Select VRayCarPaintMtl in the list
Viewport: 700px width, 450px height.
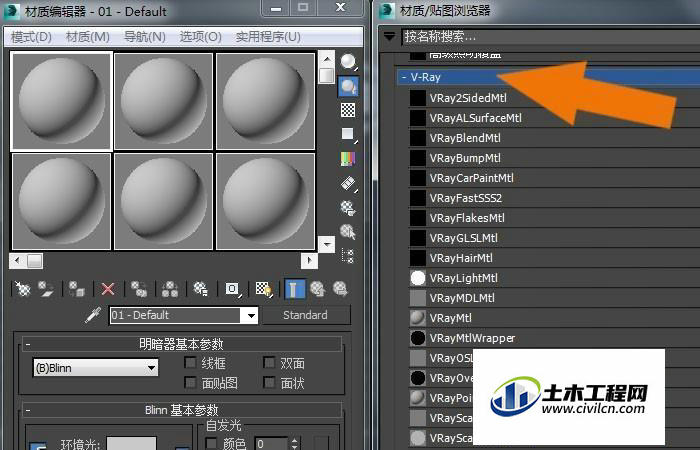(x=554, y=178)
